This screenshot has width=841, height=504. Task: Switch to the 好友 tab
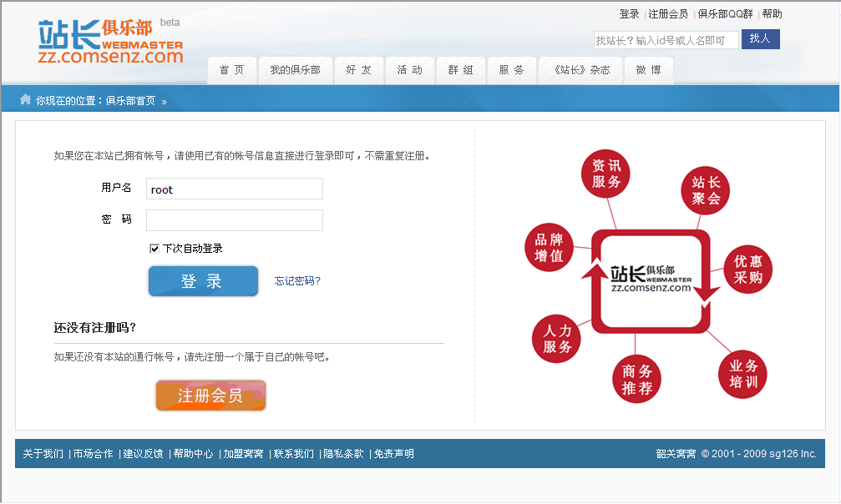pos(359,70)
